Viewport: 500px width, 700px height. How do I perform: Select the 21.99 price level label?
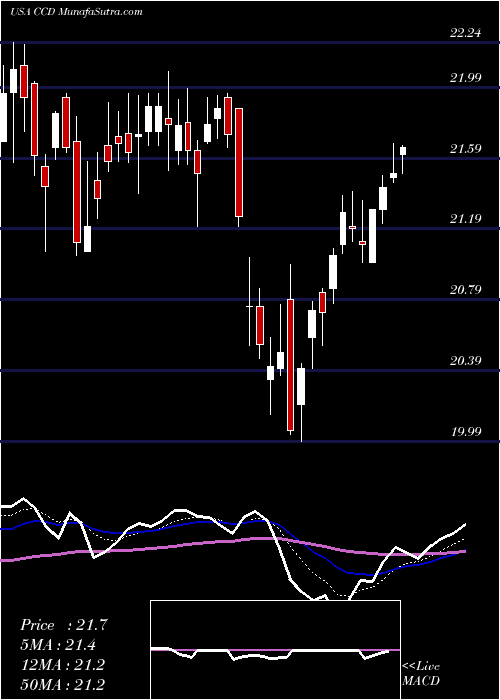(466, 78)
